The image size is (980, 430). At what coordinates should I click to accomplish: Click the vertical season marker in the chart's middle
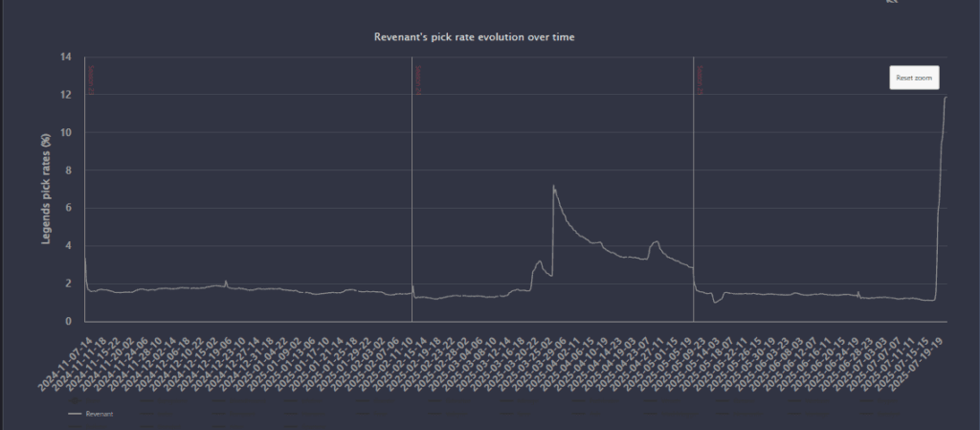(x=412, y=192)
